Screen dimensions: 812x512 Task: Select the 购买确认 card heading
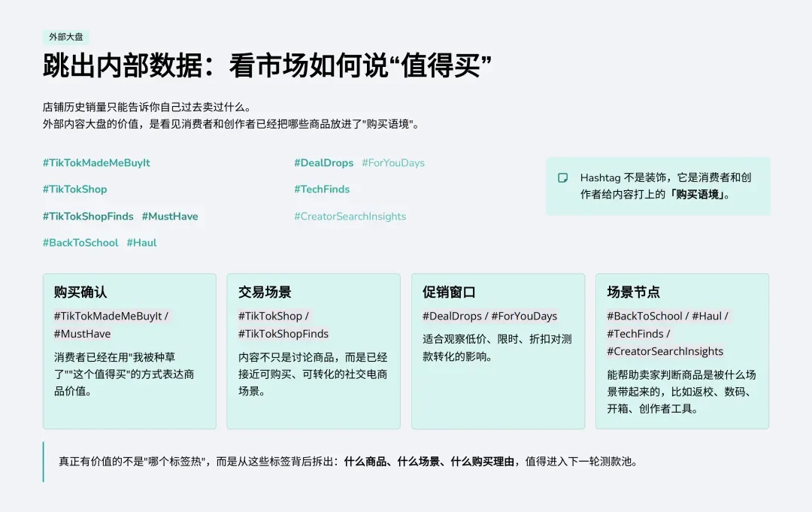80,292
